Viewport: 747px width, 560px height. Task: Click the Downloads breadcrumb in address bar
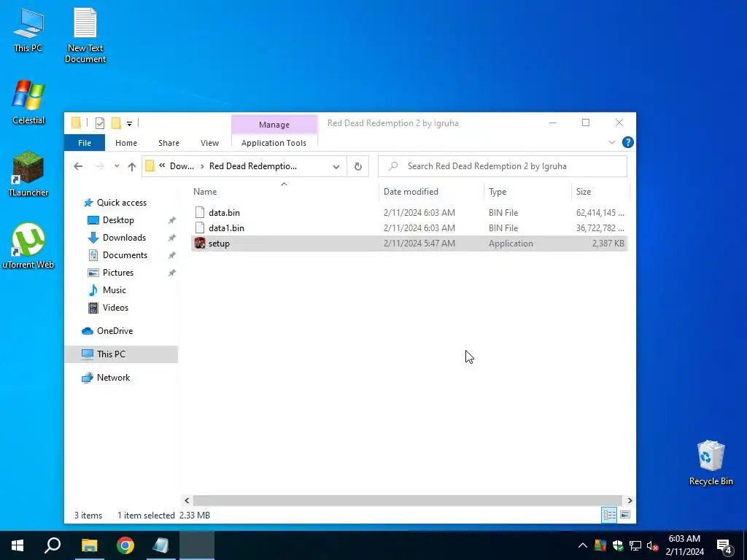pyautogui.click(x=182, y=166)
